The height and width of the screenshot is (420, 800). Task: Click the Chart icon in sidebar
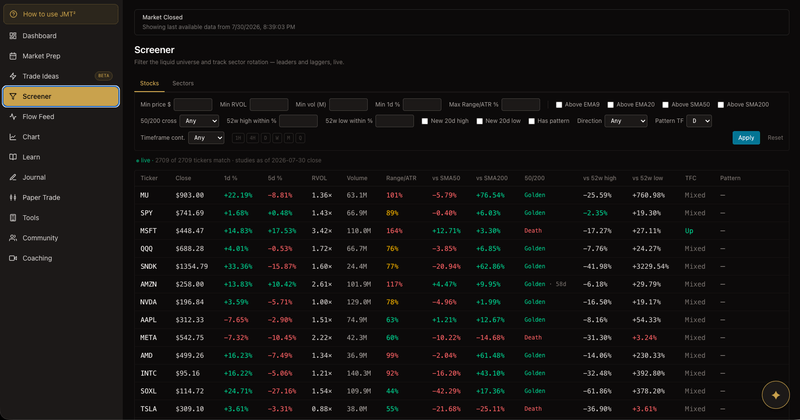13,137
